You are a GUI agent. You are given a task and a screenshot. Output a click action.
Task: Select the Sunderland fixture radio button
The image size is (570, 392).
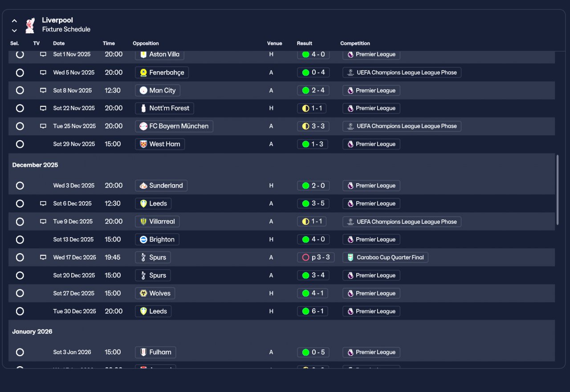tap(20, 186)
